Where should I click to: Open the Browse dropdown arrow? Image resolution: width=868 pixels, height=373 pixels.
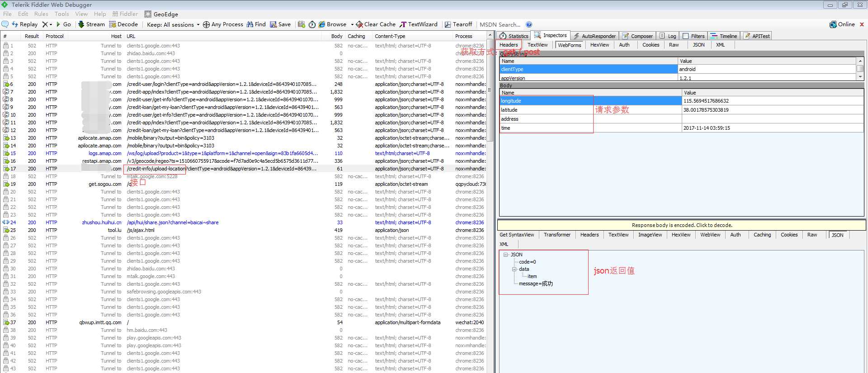[x=352, y=24]
